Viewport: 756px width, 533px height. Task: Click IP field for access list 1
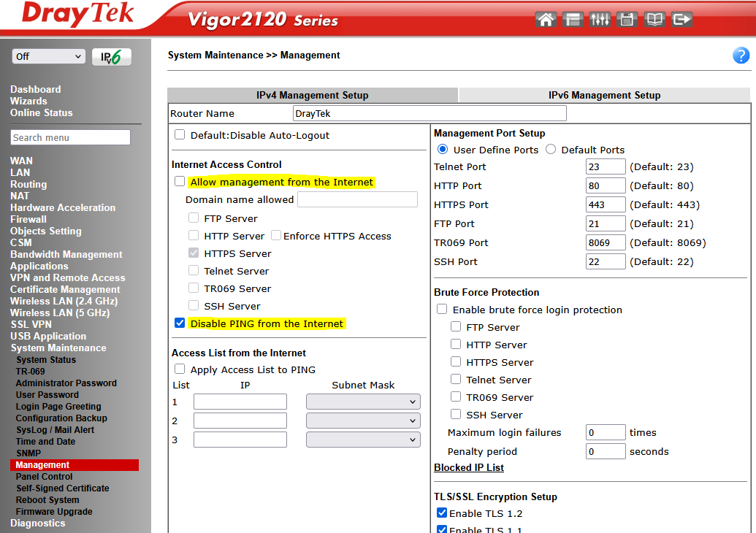[x=240, y=402]
